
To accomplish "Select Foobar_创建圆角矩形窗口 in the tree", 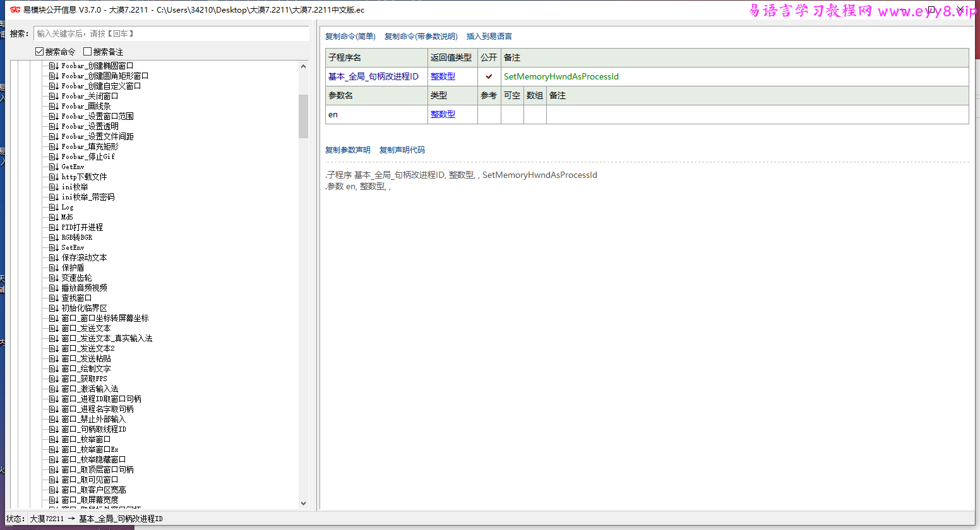I will click(105, 76).
